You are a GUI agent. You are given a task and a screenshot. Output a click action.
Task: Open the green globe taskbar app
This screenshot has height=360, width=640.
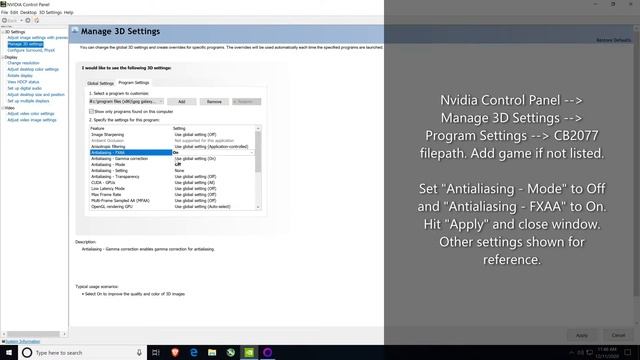coord(231,352)
